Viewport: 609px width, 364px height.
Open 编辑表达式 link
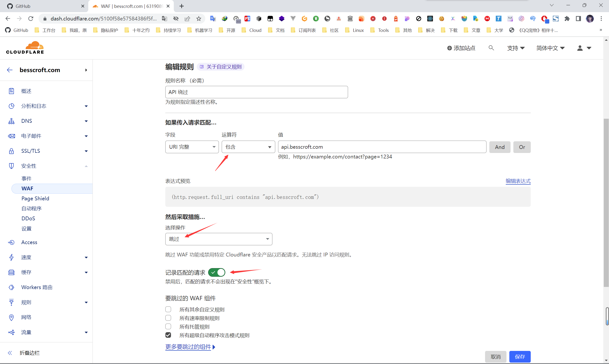[518, 181]
